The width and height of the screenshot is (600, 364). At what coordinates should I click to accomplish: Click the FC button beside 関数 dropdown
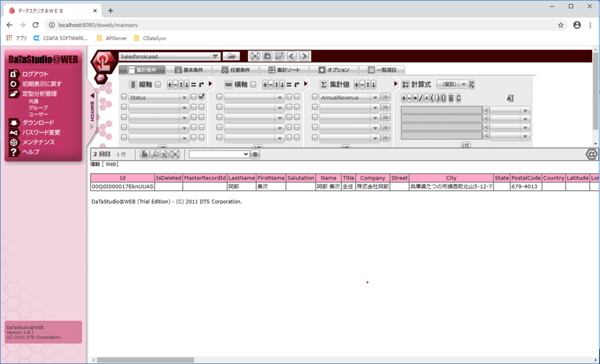coord(472,84)
